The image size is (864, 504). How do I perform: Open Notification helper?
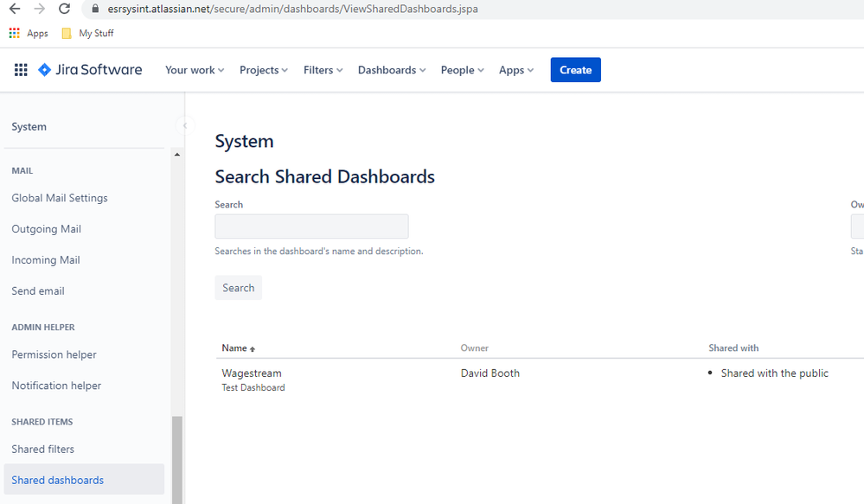pyautogui.click(x=56, y=385)
